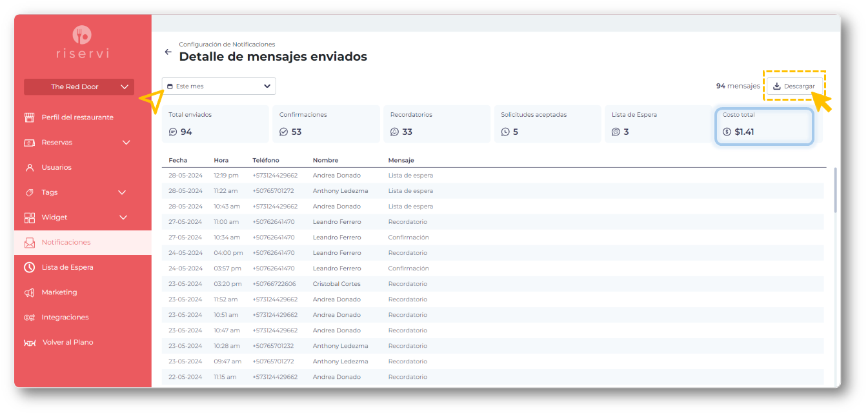The image size is (868, 415).
Task: Click date 24-05-2024 in 04:00 pm row
Action: [186, 253]
